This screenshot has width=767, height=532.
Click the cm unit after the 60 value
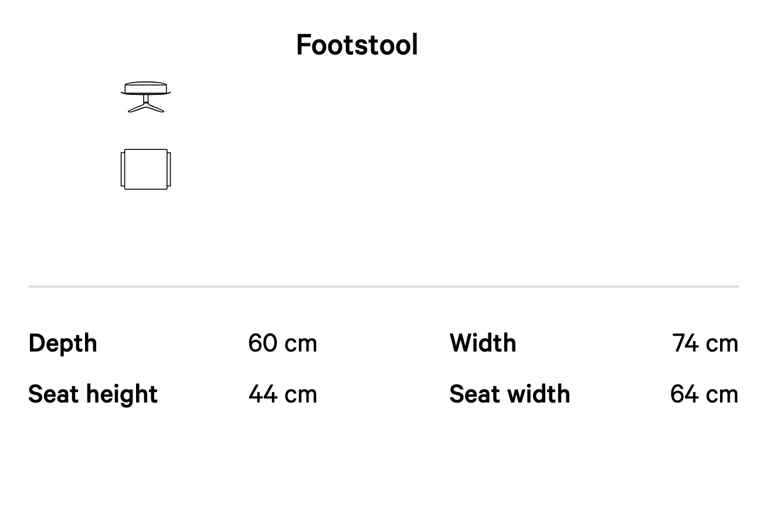[301, 345]
